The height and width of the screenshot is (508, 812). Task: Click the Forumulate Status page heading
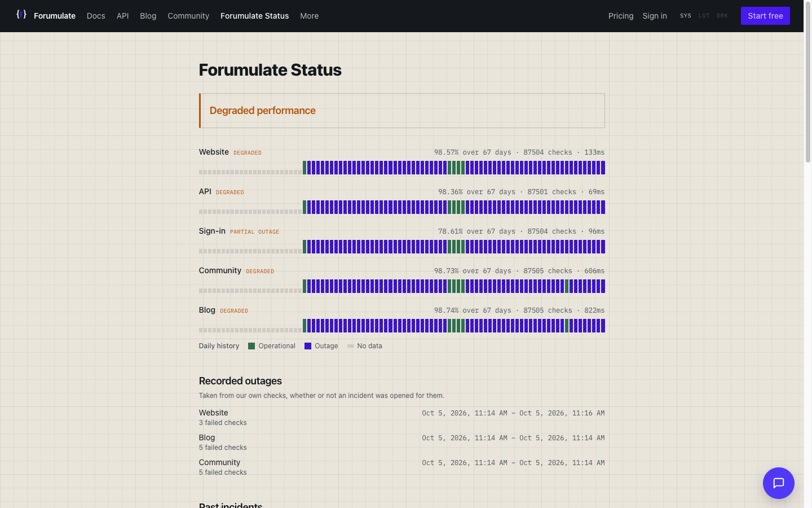270,70
